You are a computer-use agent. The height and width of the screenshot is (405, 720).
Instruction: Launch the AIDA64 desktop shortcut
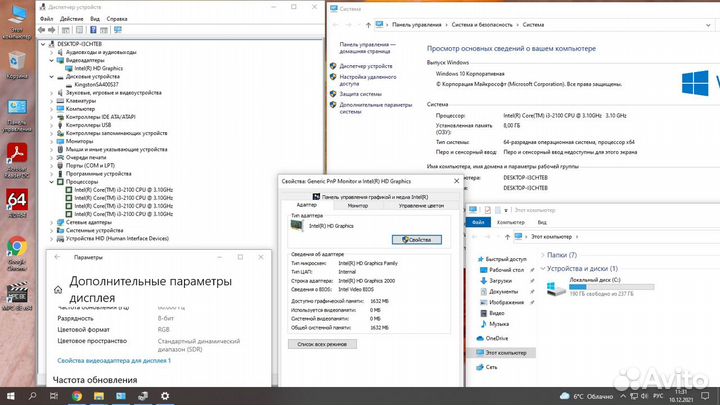[x=17, y=203]
